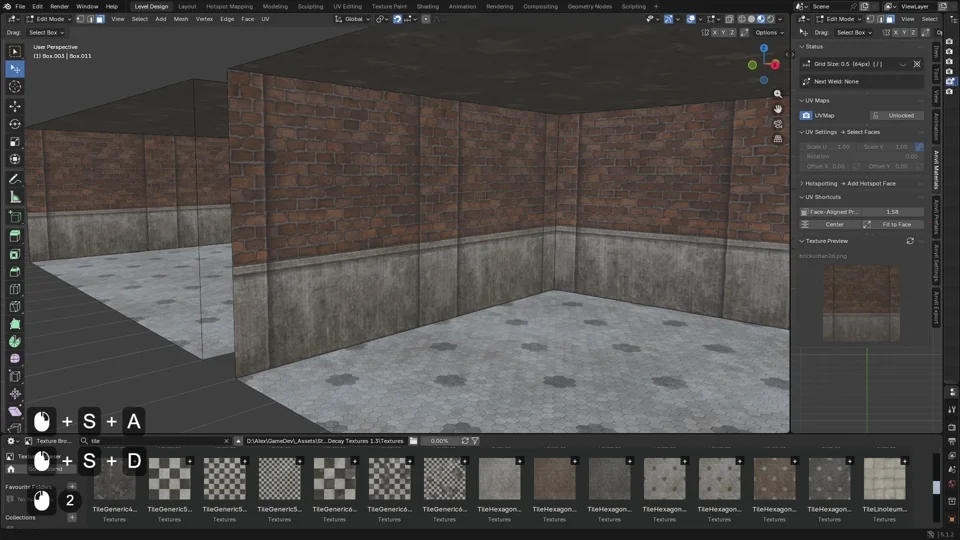
Task: Click the Fit to Face button
Action: point(893,225)
